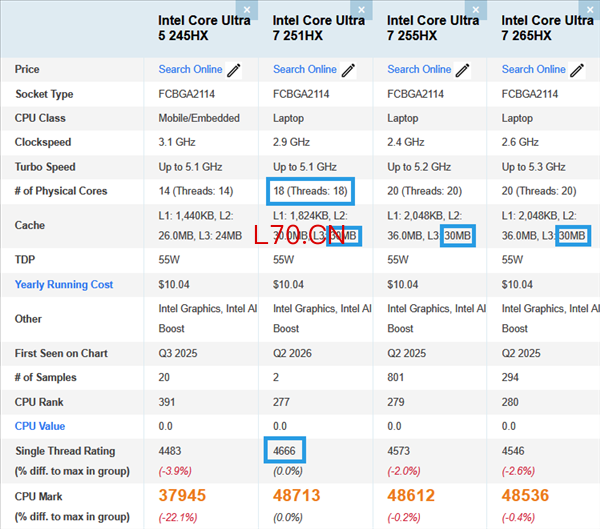600x529 pixels.
Task: Edit price pencil icon for Ultra 7 255HX
Action: coord(462,70)
